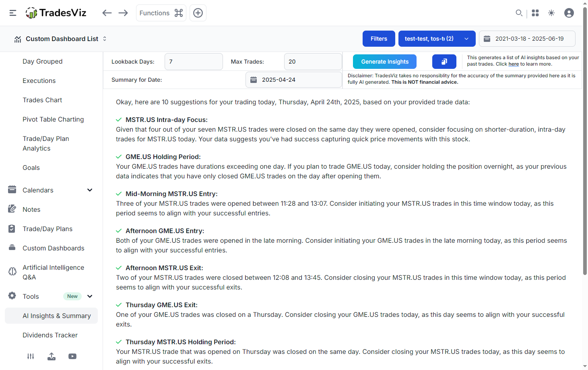
Task: Click the New badge beside Tools
Action: point(72,296)
